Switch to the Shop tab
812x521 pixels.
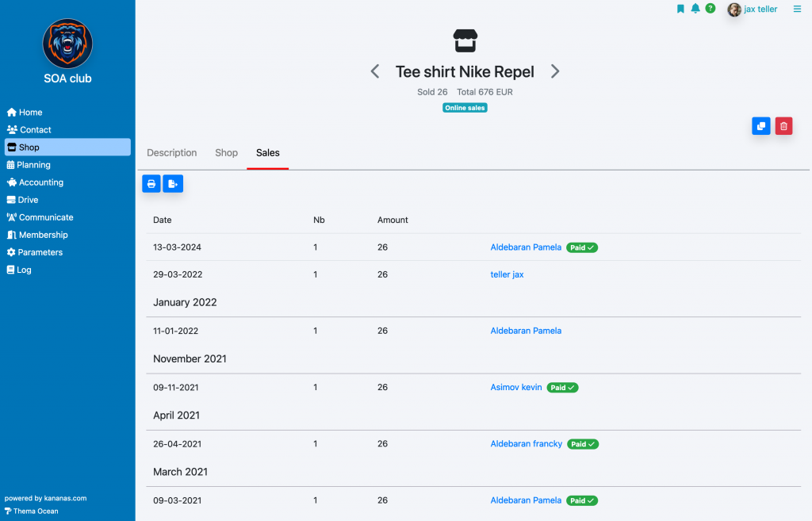(x=226, y=153)
